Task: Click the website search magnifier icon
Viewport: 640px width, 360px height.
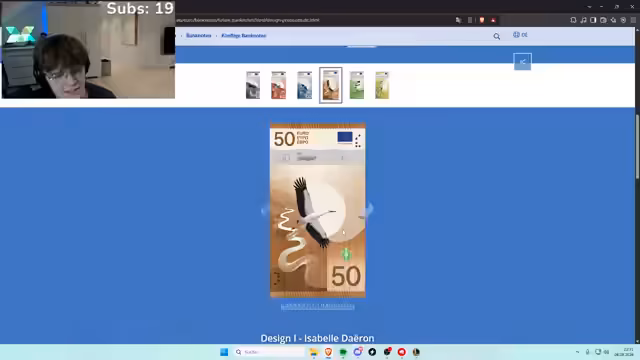Action: click(x=496, y=36)
